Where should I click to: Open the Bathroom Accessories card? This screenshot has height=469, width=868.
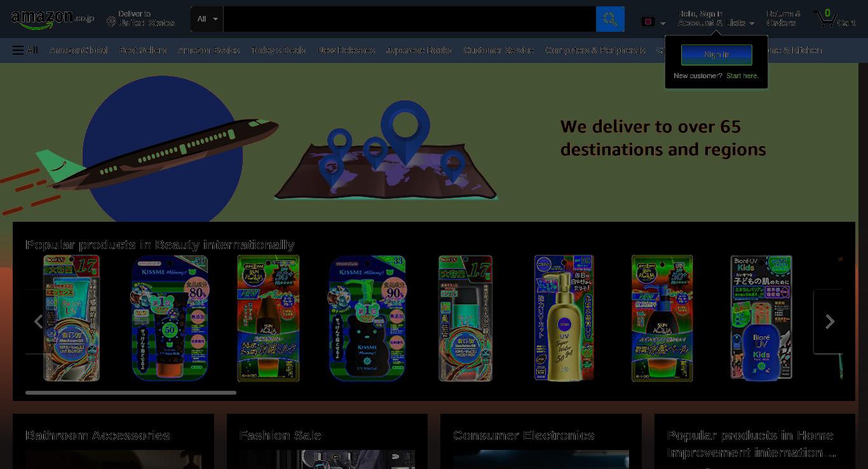tap(113, 442)
